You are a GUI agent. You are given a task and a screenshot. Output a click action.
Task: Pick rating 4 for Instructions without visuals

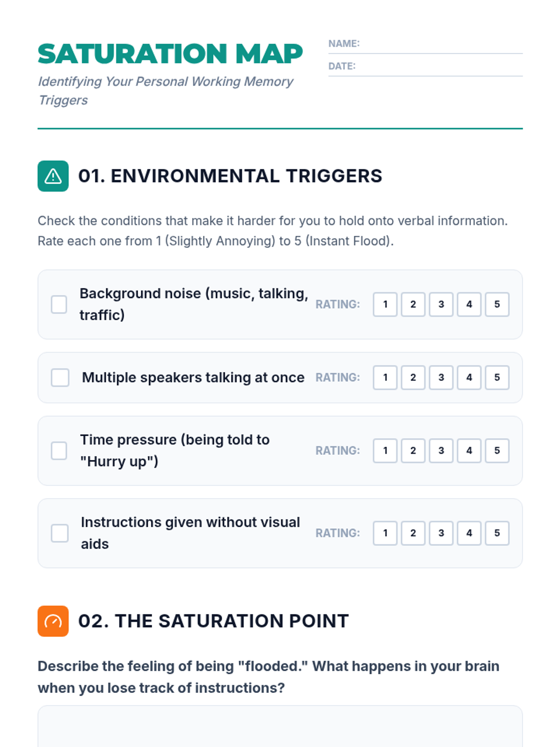tap(469, 533)
